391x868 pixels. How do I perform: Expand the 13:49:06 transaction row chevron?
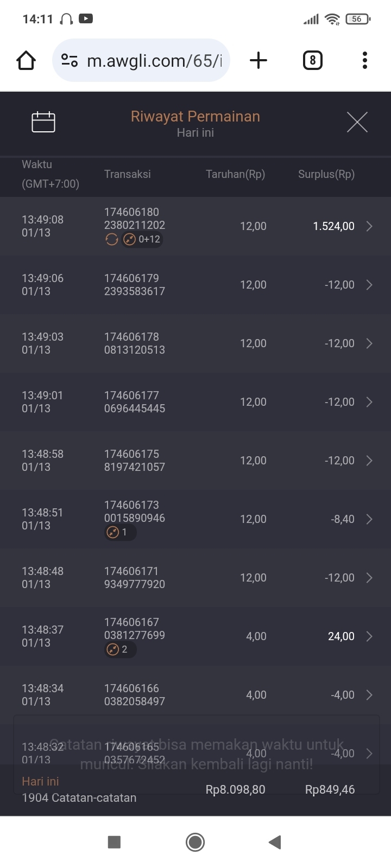click(369, 285)
